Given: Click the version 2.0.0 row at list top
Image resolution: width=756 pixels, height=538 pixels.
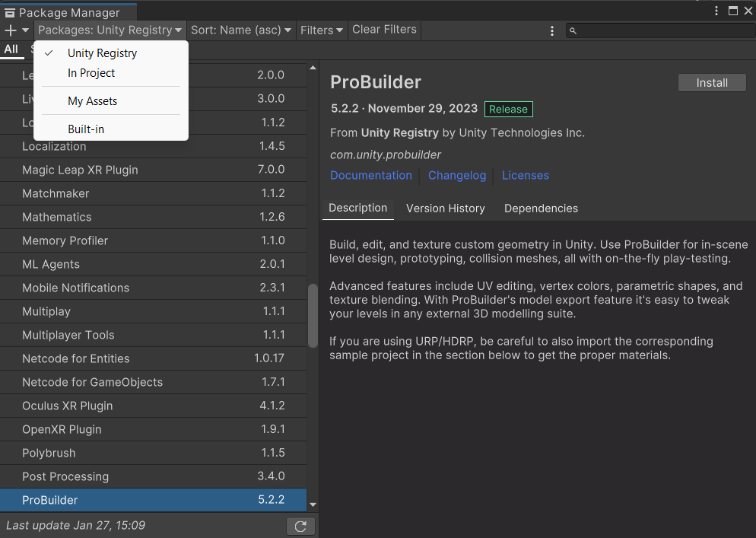Looking at the screenshot, I should coord(154,75).
